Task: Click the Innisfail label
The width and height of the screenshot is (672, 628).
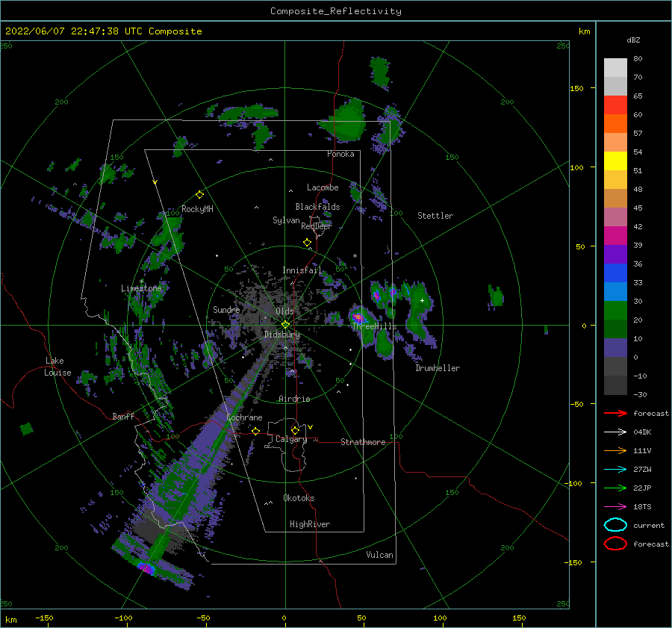Action: point(302,270)
